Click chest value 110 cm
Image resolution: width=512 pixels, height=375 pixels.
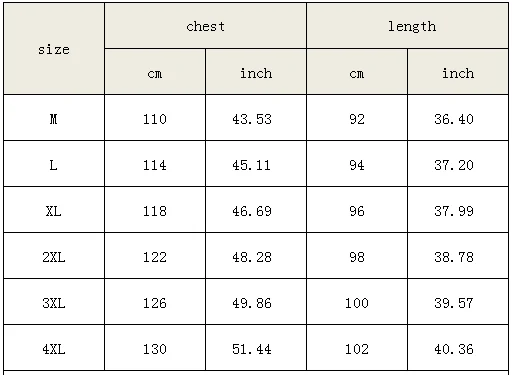point(155,118)
